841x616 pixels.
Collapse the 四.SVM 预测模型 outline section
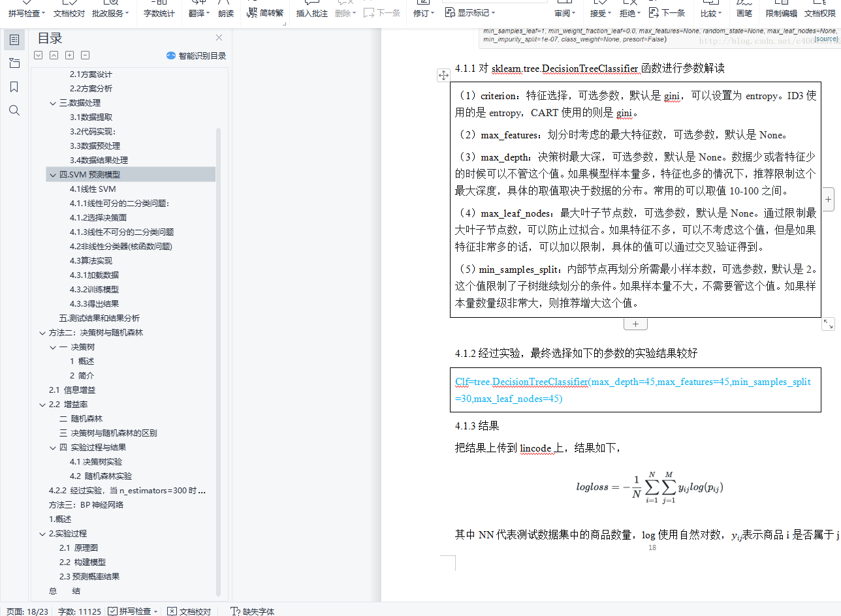coord(53,175)
